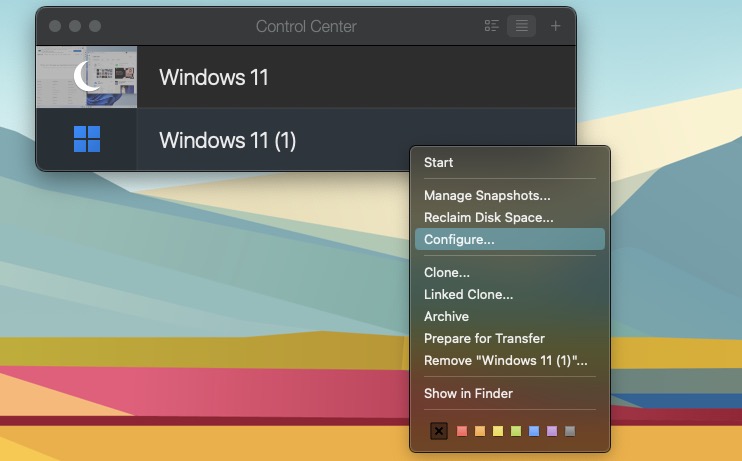Choose Prepare for Transfer
This screenshot has height=461, width=742.
tap(510, 338)
